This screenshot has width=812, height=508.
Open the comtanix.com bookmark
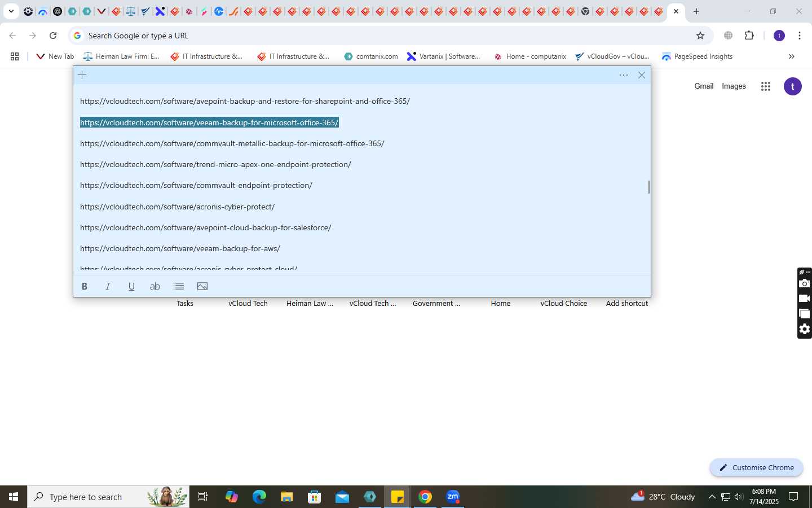pyautogui.click(x=371, y=56)
